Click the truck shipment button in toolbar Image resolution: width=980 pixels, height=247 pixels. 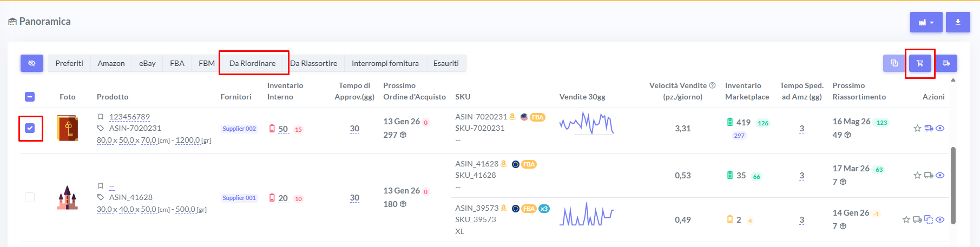click(x=946, y=63)
